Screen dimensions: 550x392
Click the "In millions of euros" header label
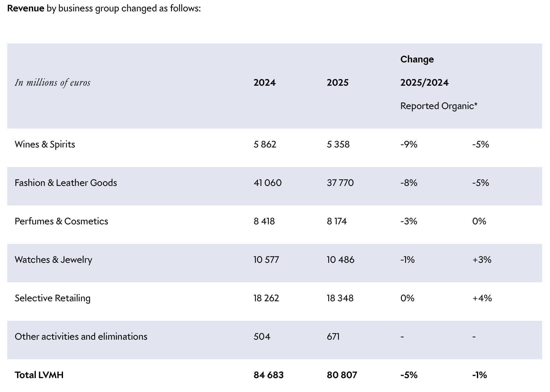52,83
